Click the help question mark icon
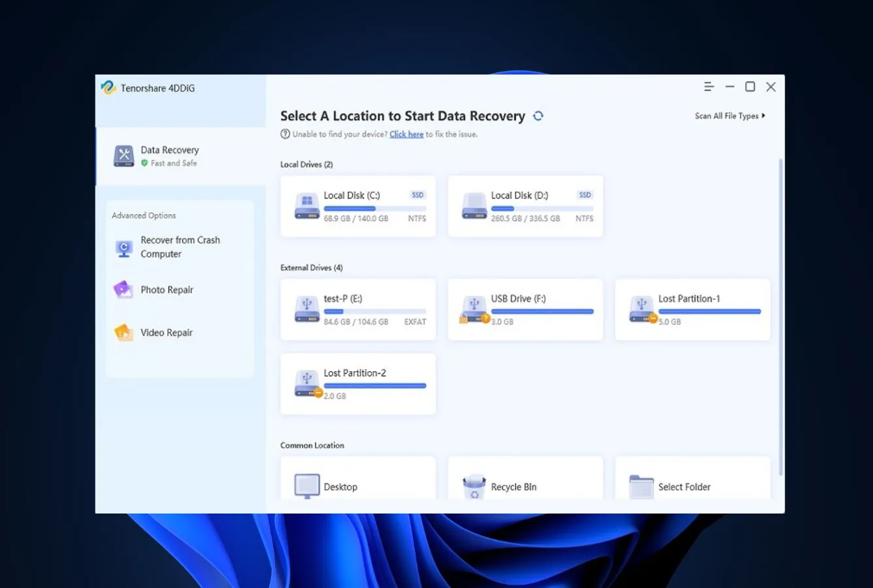The height and width of the screenshot is (588, 873). point(285,134)
